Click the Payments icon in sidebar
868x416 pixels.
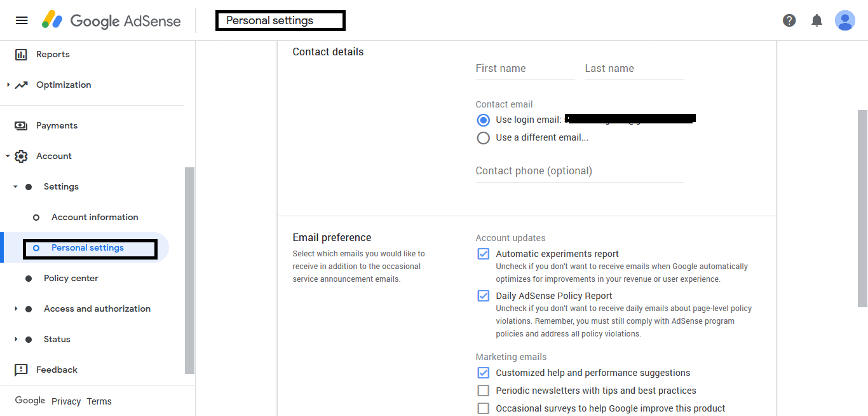point(21,126)
